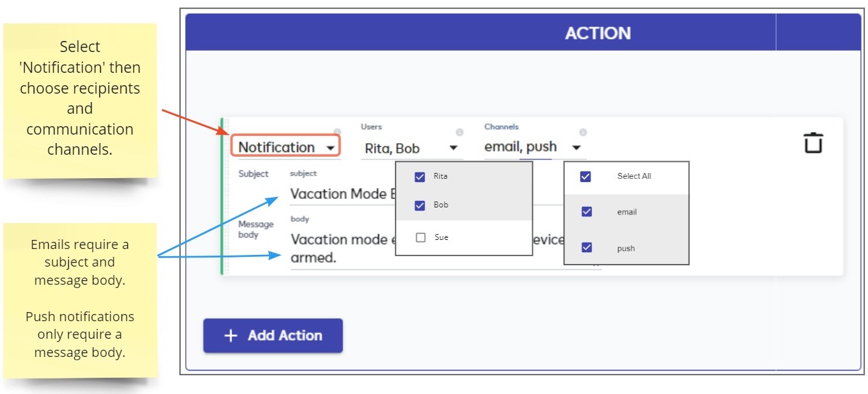Click the Add Action button

[273, 335]
